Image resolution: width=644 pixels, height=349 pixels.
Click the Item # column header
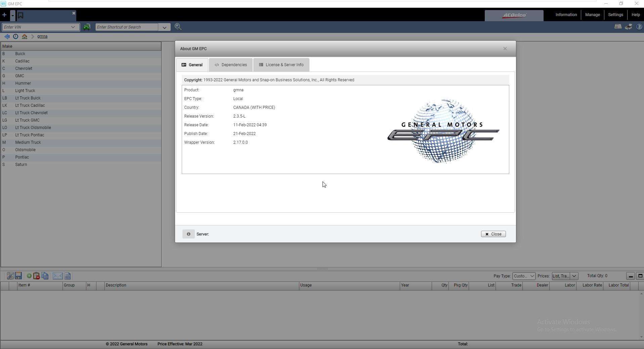pyautogui.click(x=40, y=286)
